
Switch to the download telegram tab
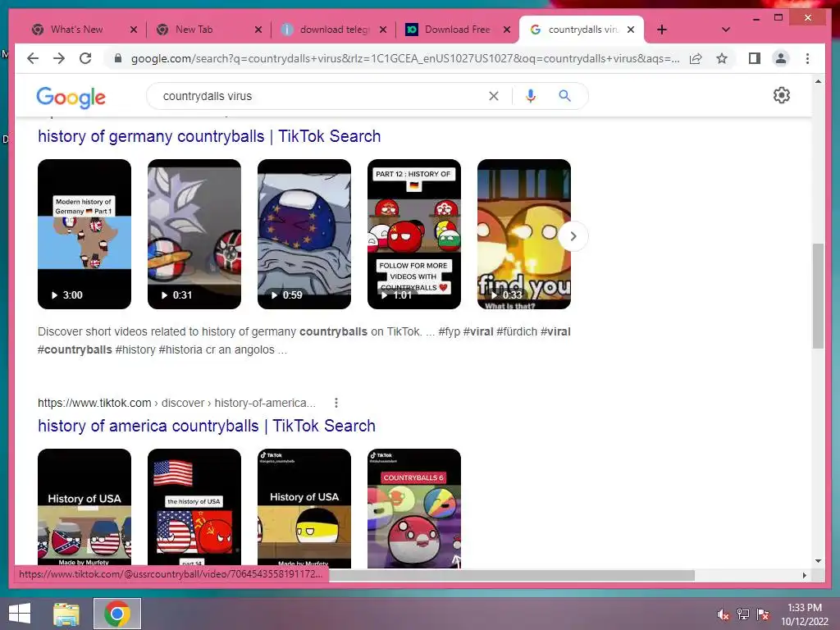335,30
